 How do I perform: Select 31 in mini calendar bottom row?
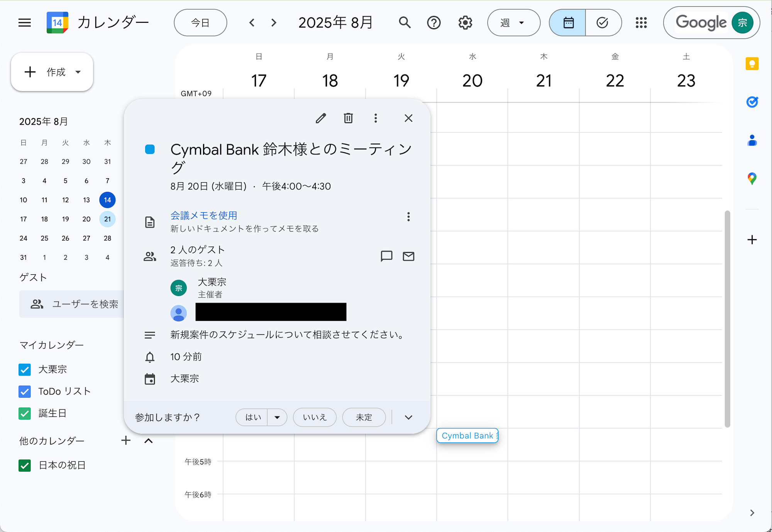click(x=24, y=258)
